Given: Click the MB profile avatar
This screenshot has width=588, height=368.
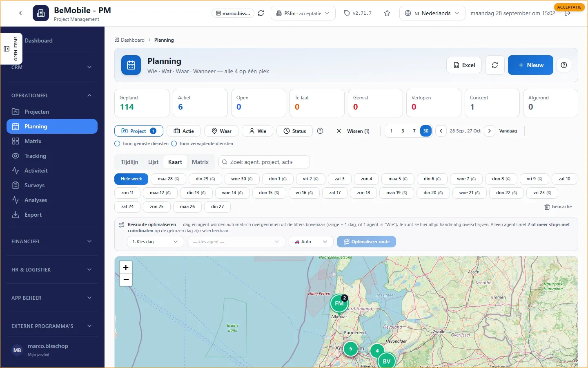Looking at the screenshot, I should click(x=17, y=350).
